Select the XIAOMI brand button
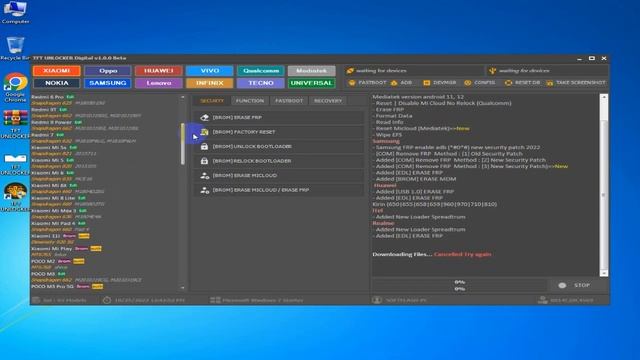 click(x=57, y=71)
